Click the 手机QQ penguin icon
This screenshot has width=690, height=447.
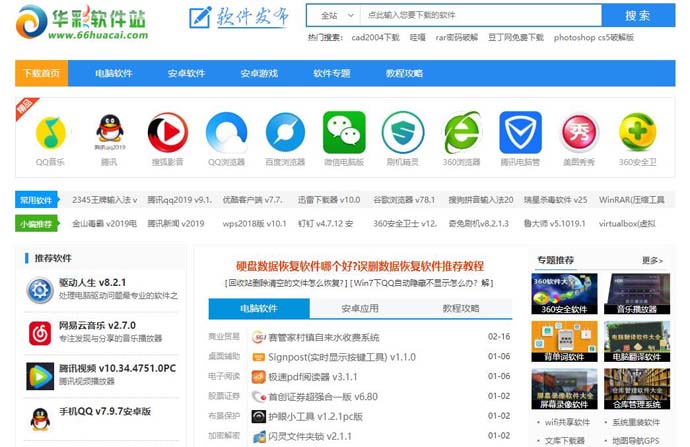point(40,419)
